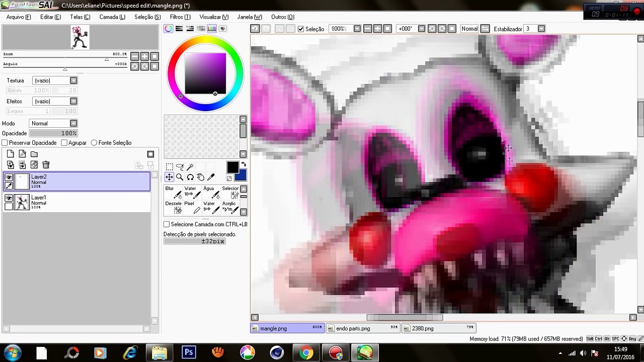Enable the Agrupar checkbox
Image resolution: width=644 pixels, height=362 pixels.
(x=64, y=143)
